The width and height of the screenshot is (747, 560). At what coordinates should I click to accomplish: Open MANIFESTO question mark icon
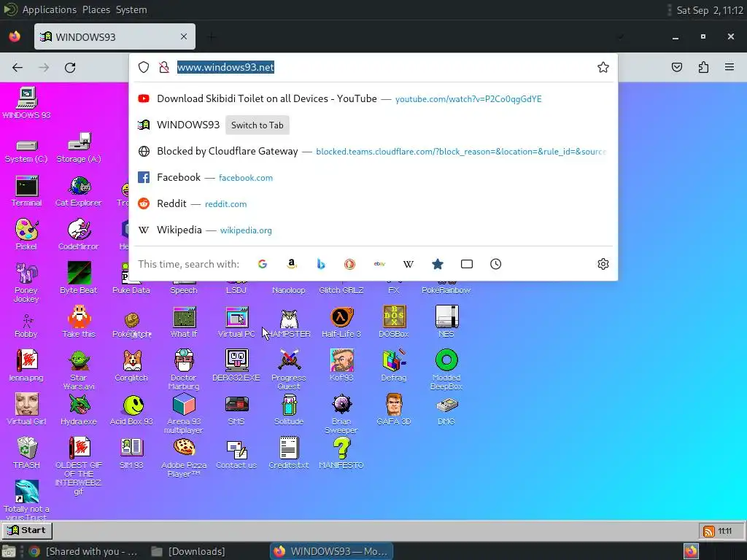click(x=341, y=454)
